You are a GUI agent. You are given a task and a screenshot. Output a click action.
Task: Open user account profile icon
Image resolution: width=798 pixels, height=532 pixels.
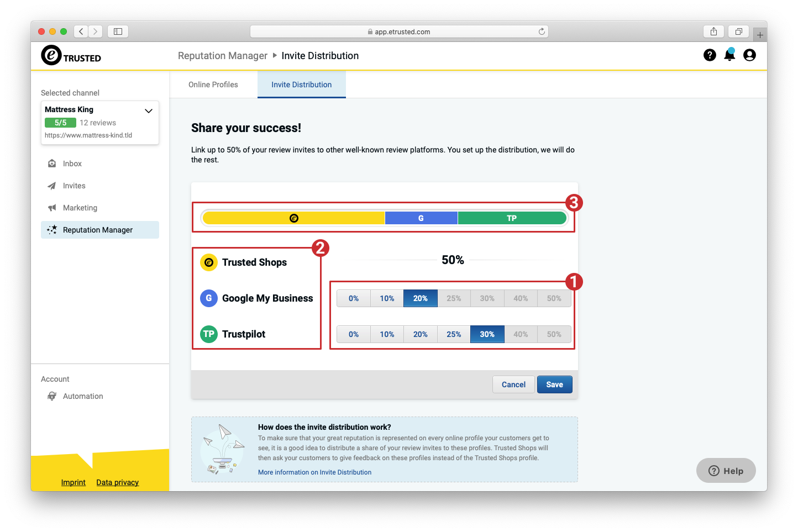(x=749, y=55)
